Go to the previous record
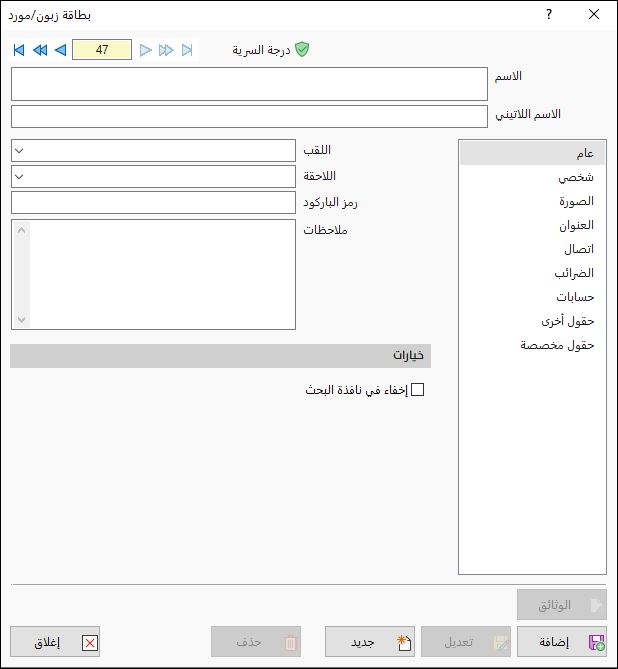This screenshot has width=618, height=669. click(x=61, y=50)
